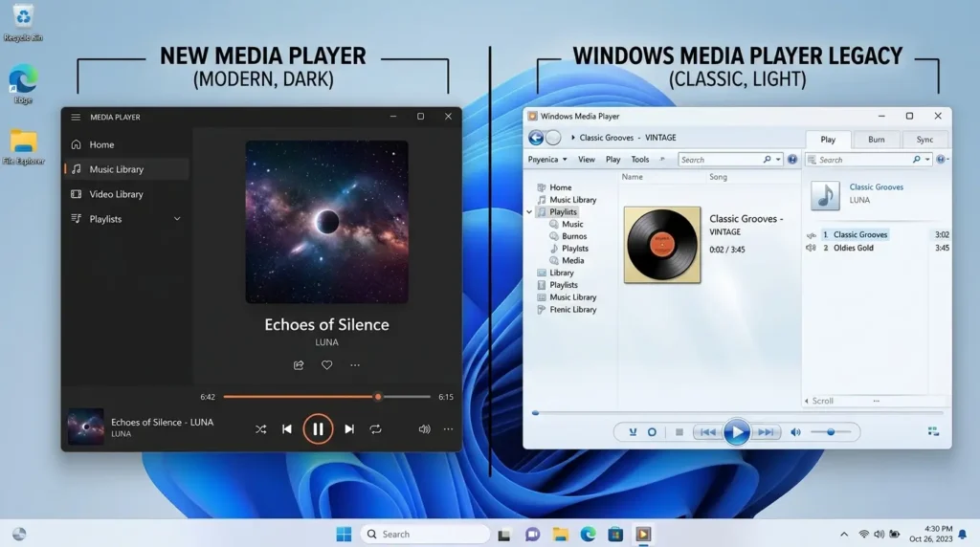This screenshot has height=547, width=980.
Task: Open the more options dots below LUNA artist name
Action: click(355, 365)
